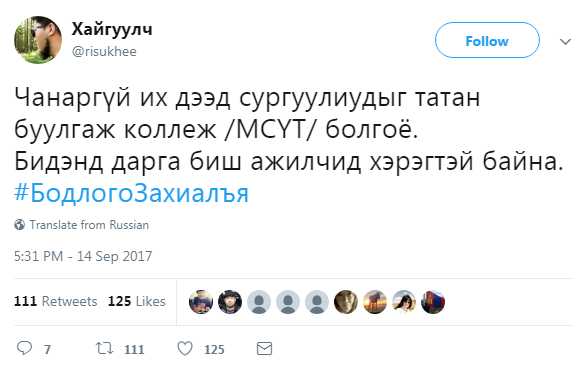Open the first liker's avatar
The height and width of the screenshot is (367, 581).
(201, 302)
